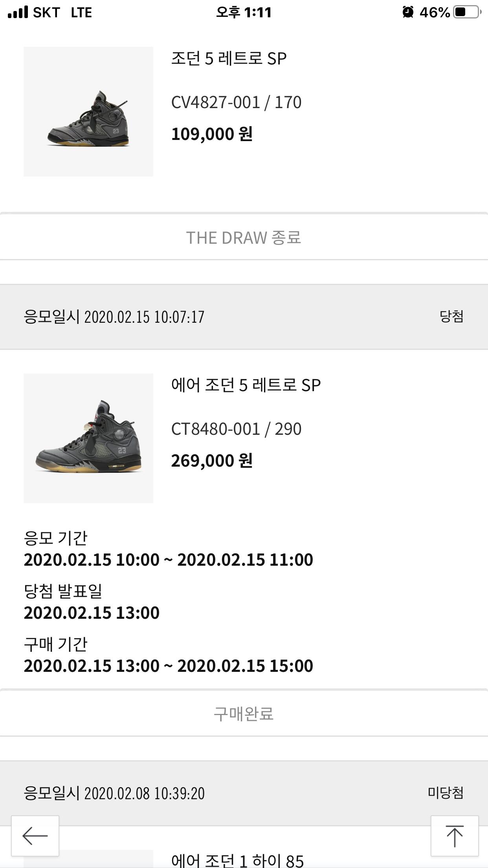This screenshot has width=488, height=868.
Task: Tap the cellular signal bars icon
Action: point(18,12)
